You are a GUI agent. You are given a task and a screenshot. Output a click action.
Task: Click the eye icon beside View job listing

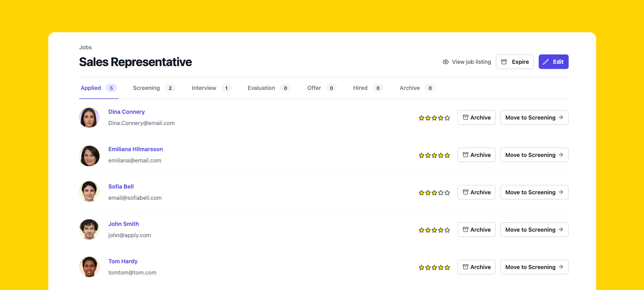coord(445,62)
